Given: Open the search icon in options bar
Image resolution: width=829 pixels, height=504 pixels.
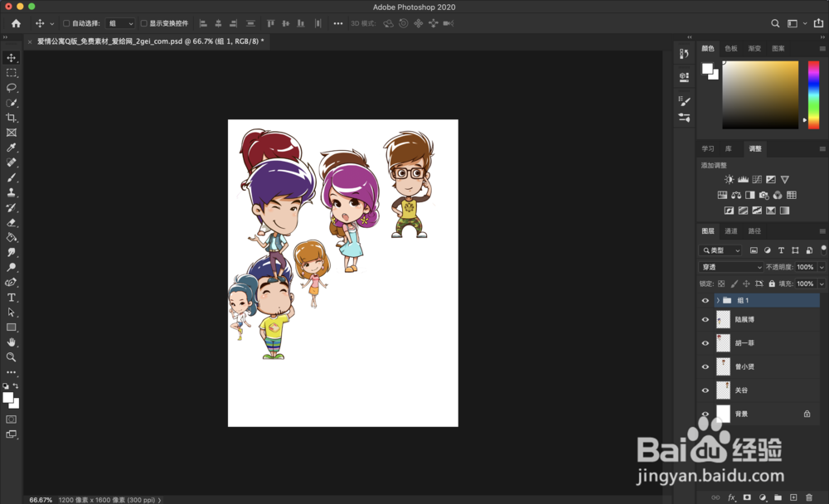Looking at the screenshot, I should click(775, 23).
